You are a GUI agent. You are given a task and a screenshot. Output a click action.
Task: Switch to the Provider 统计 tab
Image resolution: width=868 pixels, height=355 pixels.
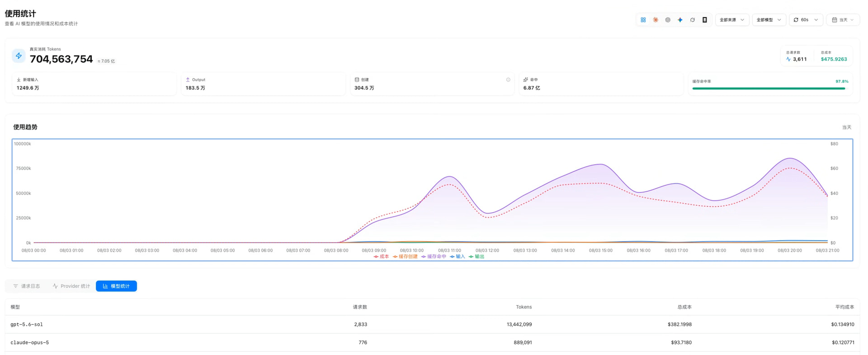click(x=71, y=286)
